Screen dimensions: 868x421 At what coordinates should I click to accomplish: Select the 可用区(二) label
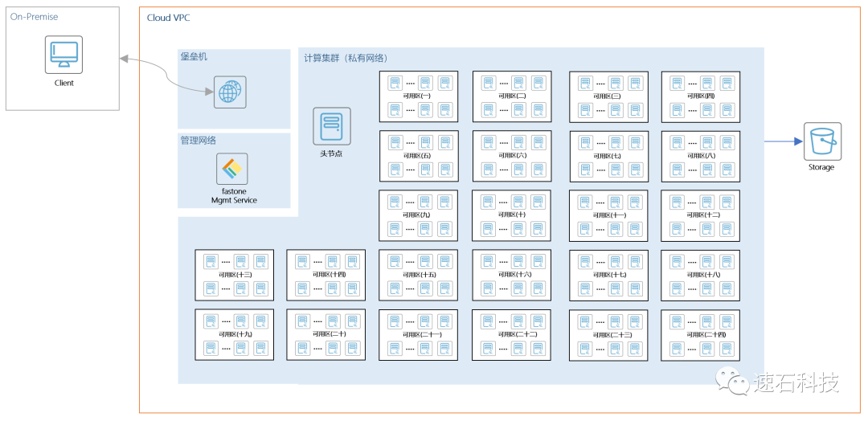tap(512, 96)
